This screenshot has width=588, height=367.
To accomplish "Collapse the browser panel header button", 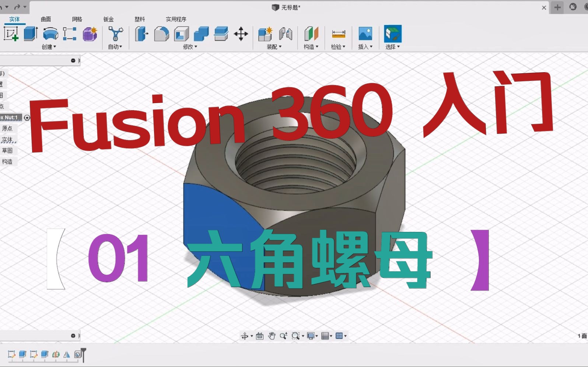I will coord(73,60).
